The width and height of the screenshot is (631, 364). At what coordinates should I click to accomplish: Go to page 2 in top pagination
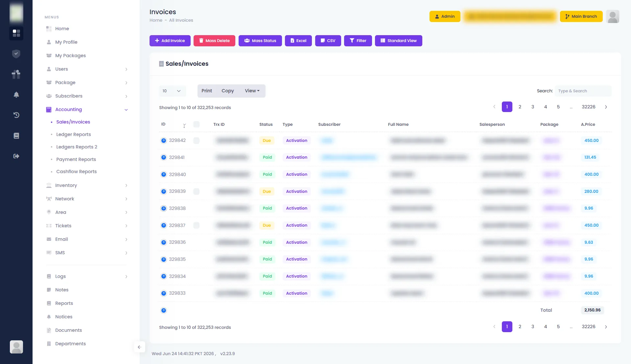pyautogui.click(x=520, y=107)
